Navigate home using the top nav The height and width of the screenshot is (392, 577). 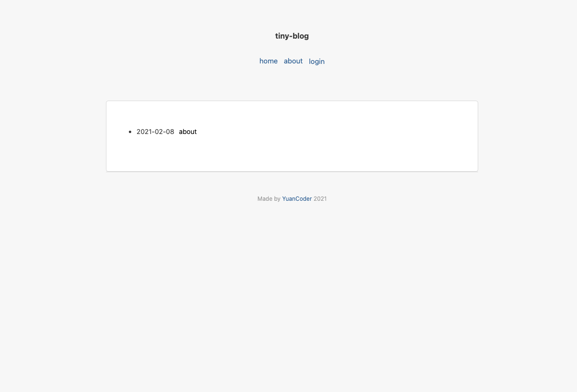coord(268,61)
